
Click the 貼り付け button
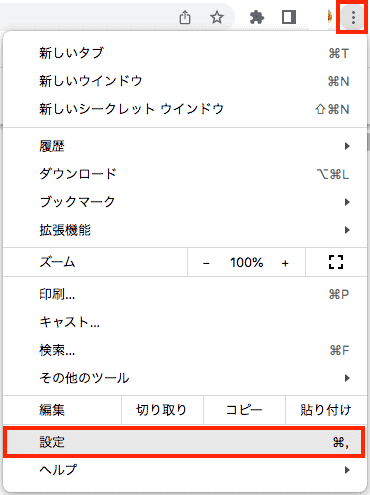tap(326, 410)
